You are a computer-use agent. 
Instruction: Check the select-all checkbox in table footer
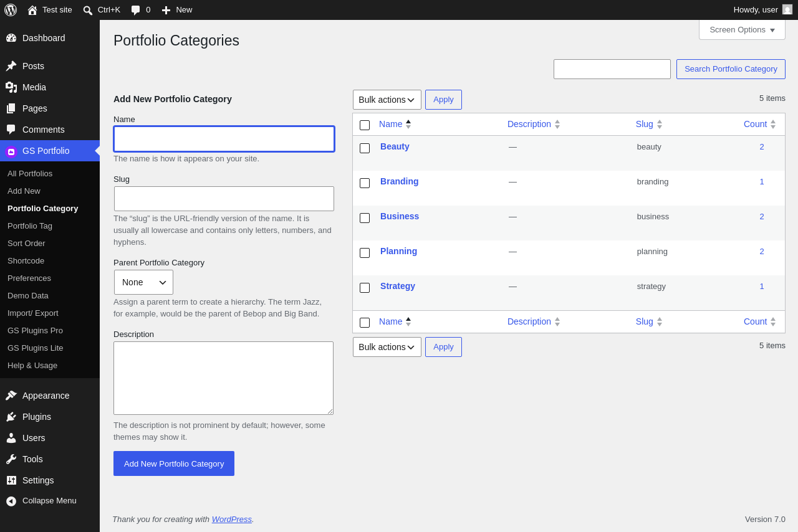tap(365, 323)
